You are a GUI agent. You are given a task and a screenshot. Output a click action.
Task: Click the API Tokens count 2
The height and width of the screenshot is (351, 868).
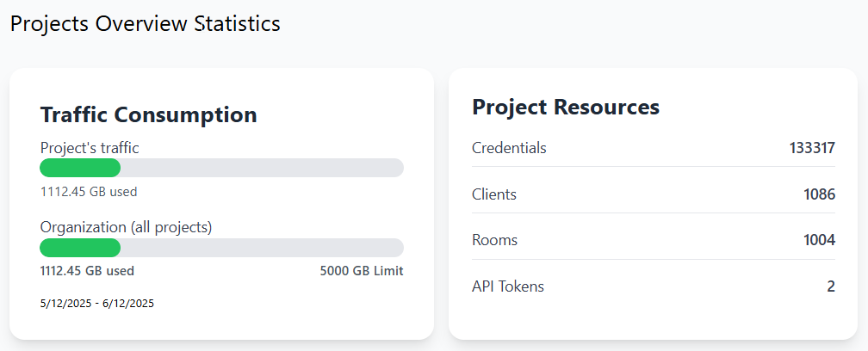831,286
